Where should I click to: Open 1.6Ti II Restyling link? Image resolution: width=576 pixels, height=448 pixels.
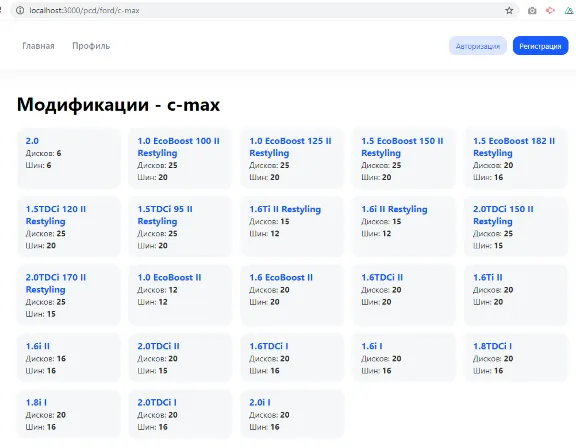point(285,209)
